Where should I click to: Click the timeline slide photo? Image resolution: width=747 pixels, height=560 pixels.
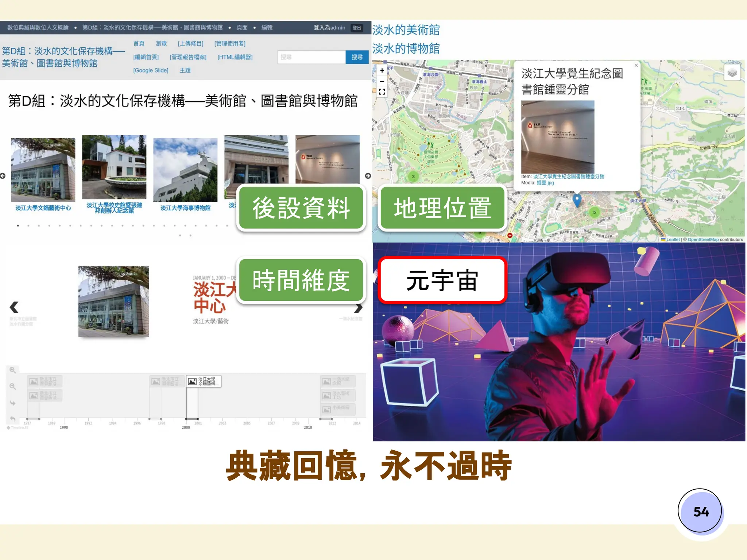[x=113, y=302]
